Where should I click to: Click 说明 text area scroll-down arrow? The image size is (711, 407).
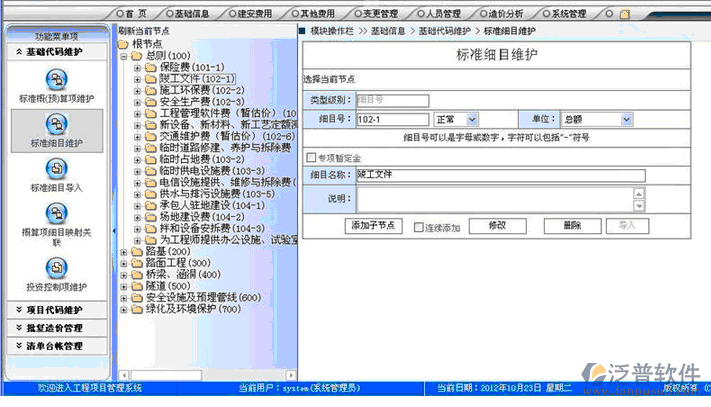point(639,206)
